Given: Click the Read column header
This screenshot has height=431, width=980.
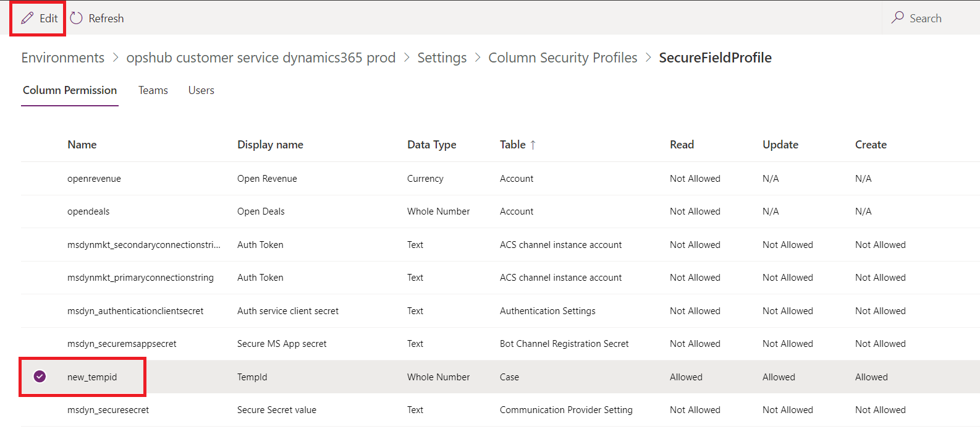Looking at the screenshot, I should [x=682, y=145].
